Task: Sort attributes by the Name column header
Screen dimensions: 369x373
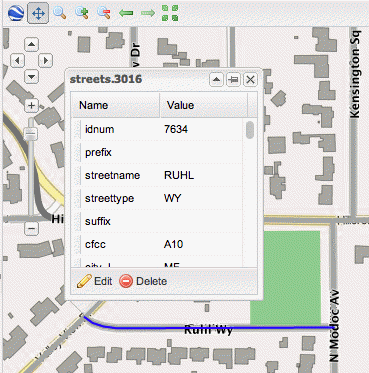Action: pos(115,105)
